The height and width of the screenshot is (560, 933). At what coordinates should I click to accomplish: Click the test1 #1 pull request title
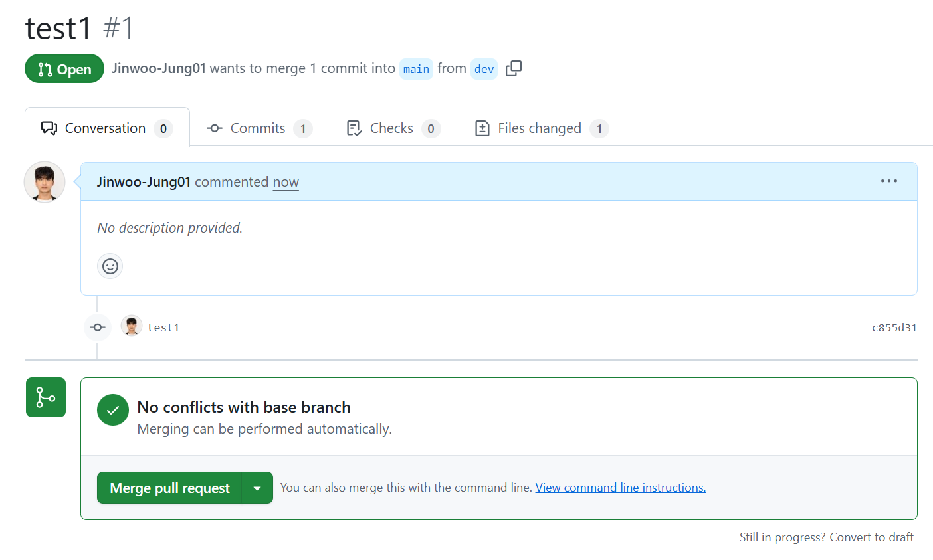coord(79,29)
